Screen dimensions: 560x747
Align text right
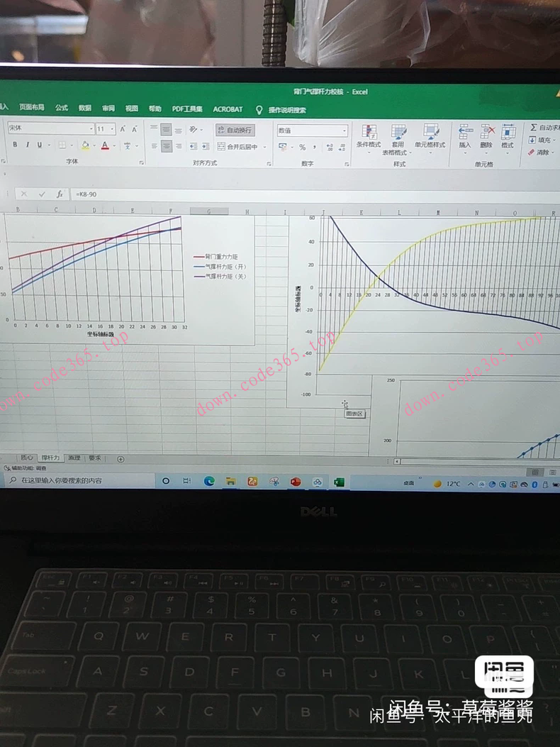tap(179, 146)
